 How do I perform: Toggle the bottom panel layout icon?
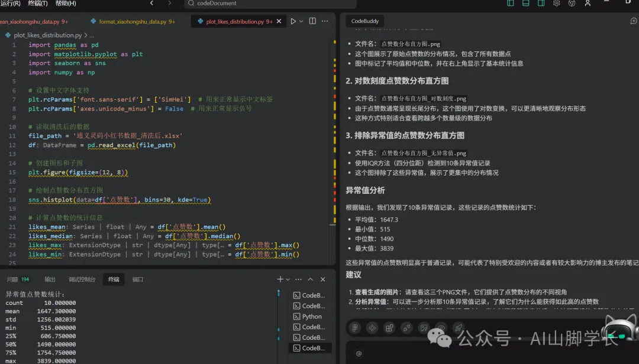pos(526,4)
